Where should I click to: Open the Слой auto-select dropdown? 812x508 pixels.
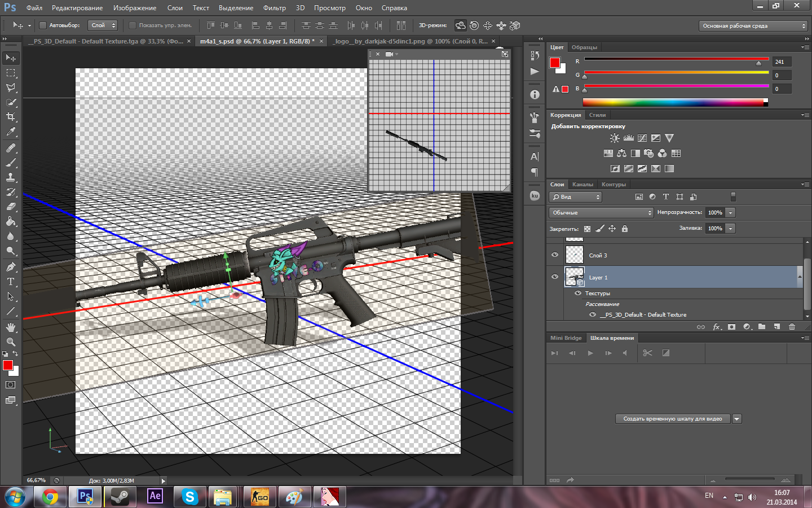click(103, 25)
